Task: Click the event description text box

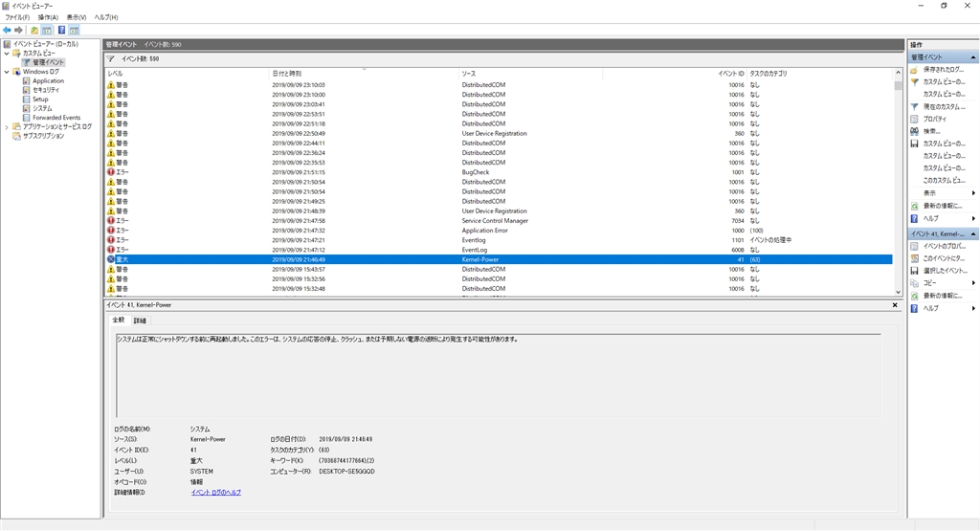Action: click(498, 375)
